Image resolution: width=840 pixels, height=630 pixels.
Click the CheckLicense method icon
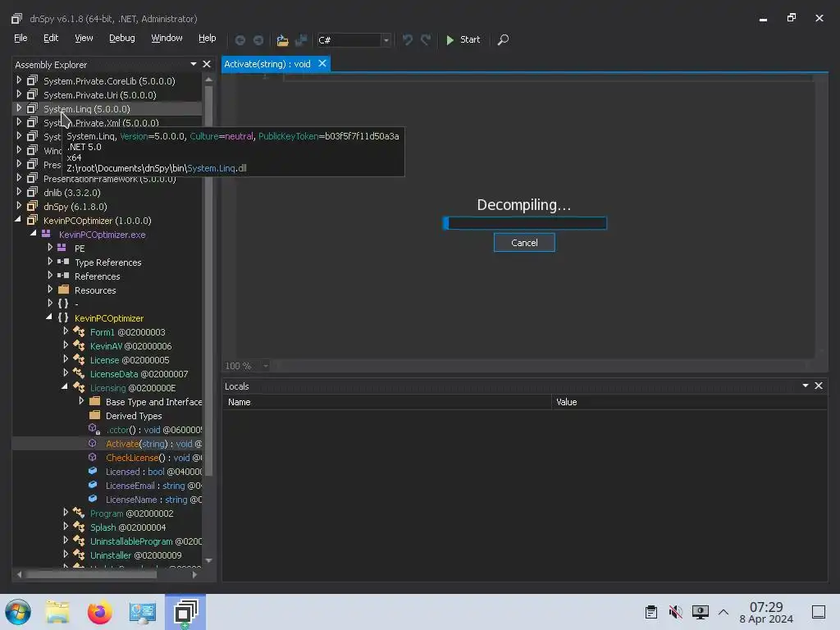click(93, 457)
